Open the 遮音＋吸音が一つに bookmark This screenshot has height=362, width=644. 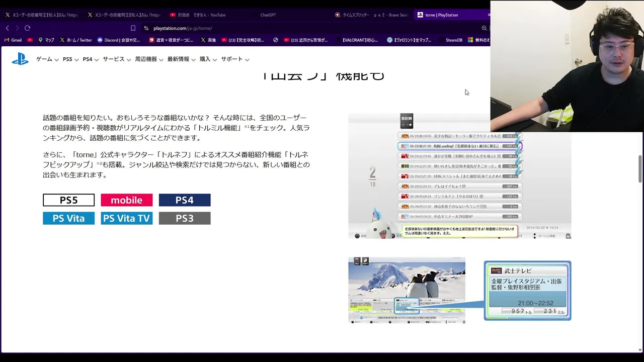click(x=171, y=40)
